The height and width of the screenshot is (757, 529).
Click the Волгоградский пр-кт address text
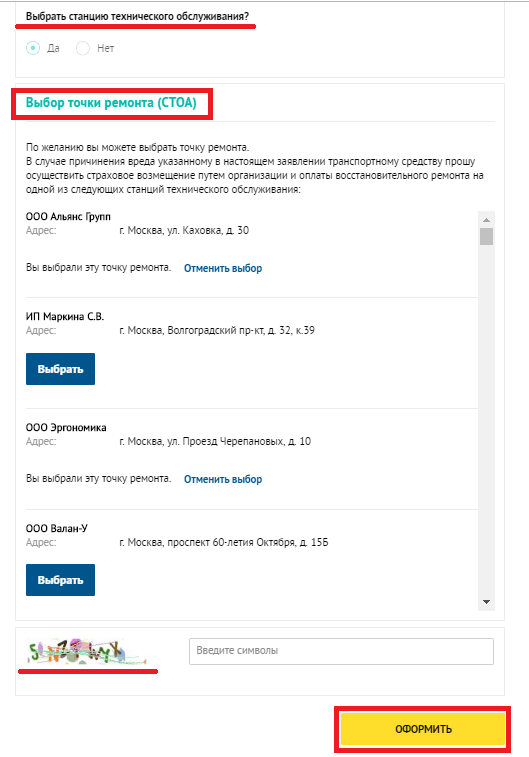click(217, 331)
